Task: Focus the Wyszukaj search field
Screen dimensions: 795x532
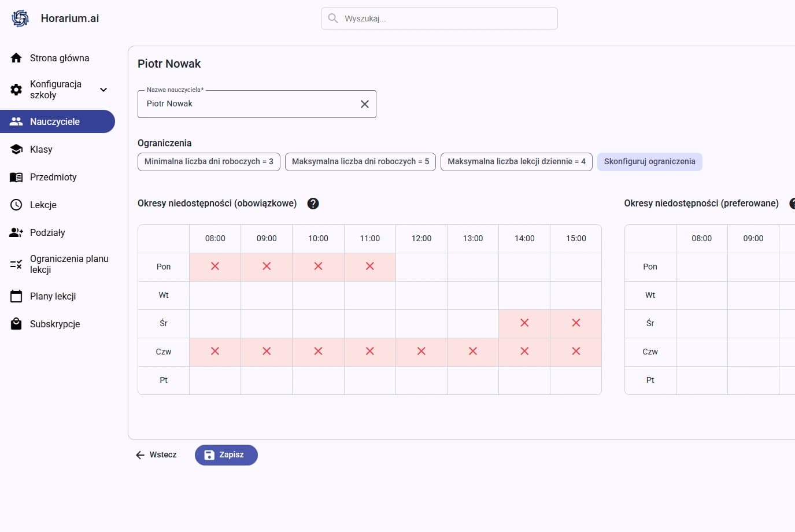Action: tap(445, 19)
